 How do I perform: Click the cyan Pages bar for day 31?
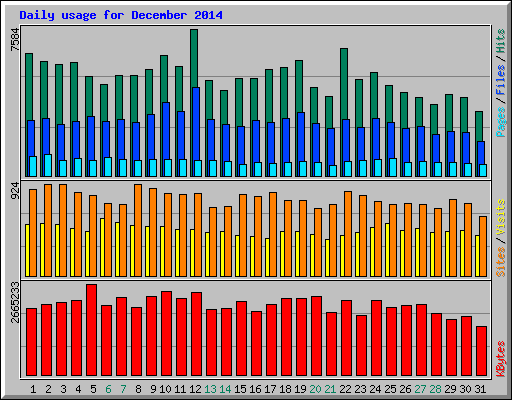(x=483, y=170)
